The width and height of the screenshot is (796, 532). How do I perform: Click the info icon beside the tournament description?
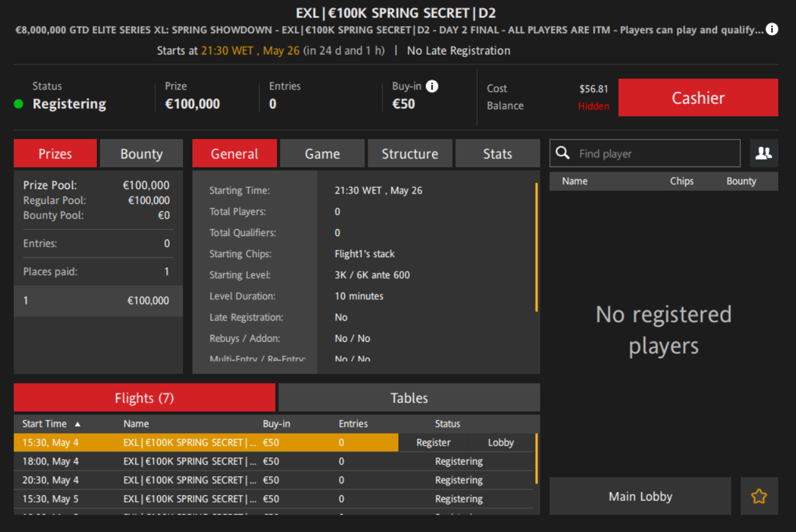coord(772,29)
